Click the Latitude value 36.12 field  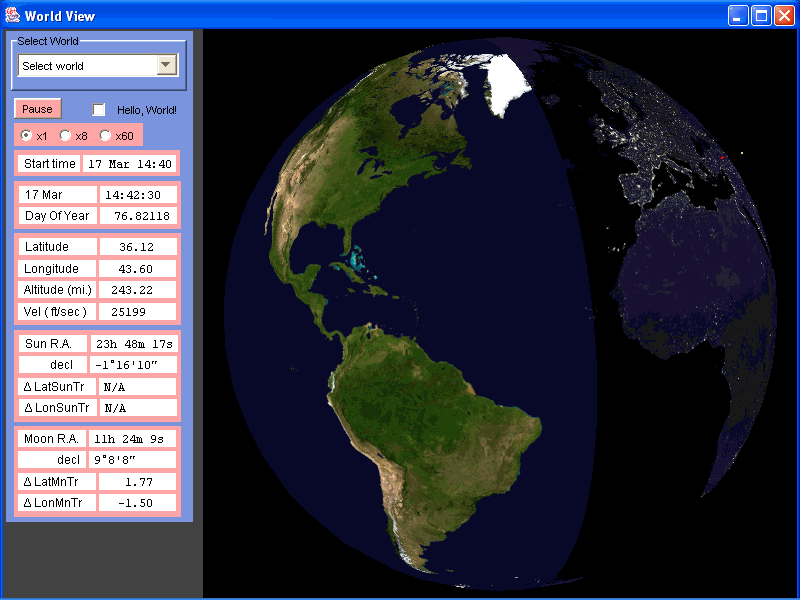(137, 246)
